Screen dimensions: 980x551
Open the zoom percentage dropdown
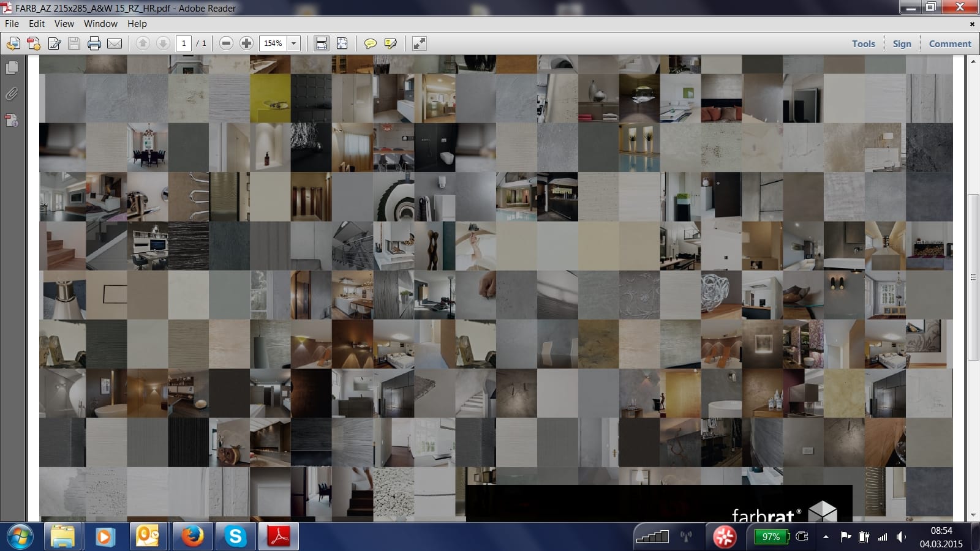pos(294,43)
